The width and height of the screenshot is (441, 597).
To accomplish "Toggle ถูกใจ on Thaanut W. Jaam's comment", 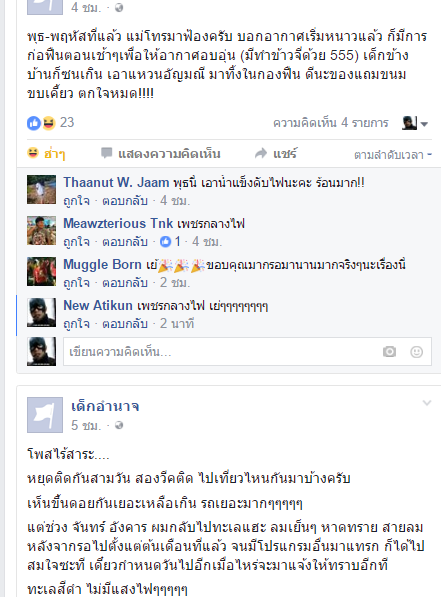I will pos(77,201).
